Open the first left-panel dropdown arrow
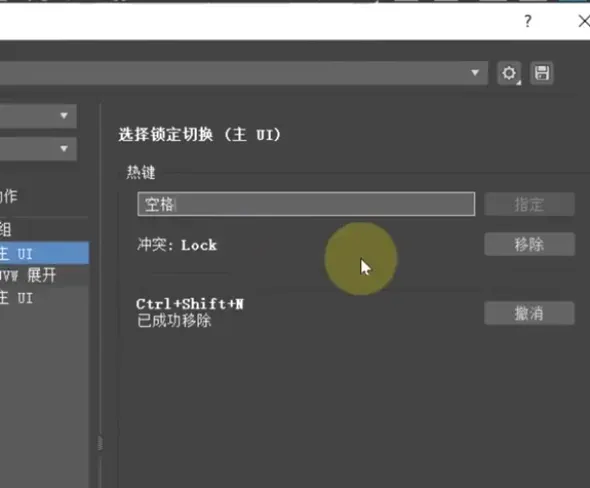590x488 pixels. click(64, 116)
